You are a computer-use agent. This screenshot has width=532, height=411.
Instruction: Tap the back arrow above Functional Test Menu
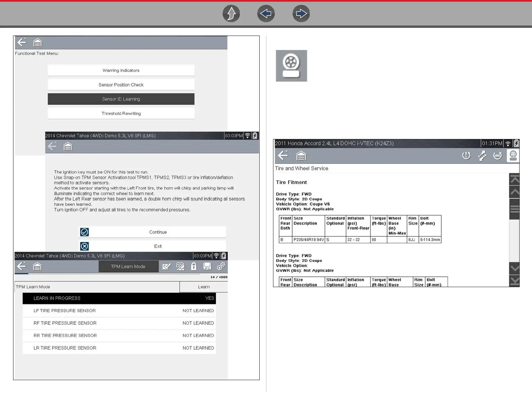[22, 42]
